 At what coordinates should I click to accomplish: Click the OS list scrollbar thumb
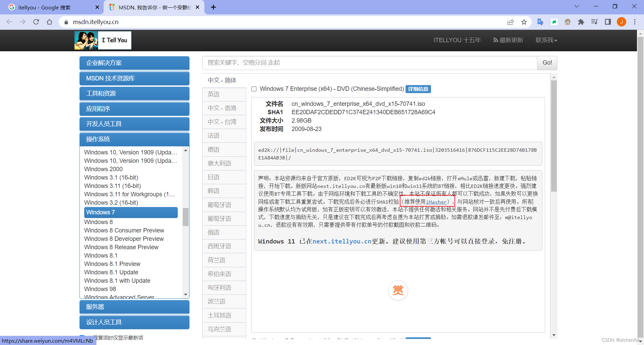(x=185, y=217)
